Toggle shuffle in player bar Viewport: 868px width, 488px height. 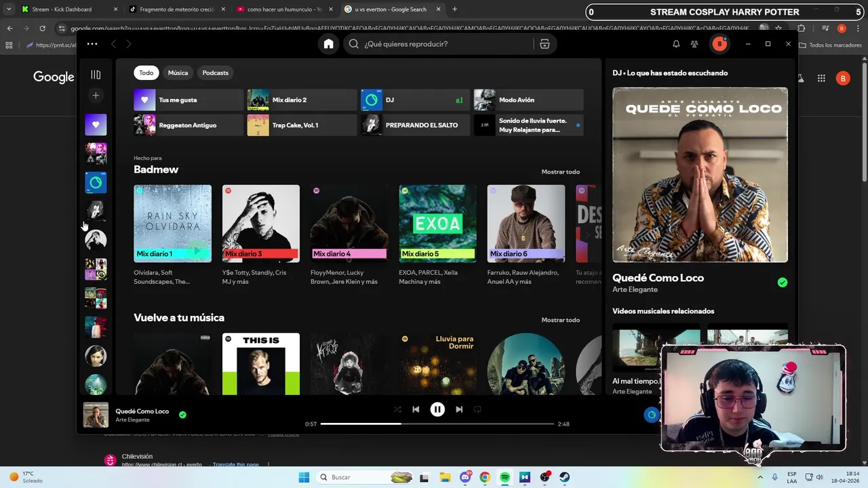tap(397, 409)
